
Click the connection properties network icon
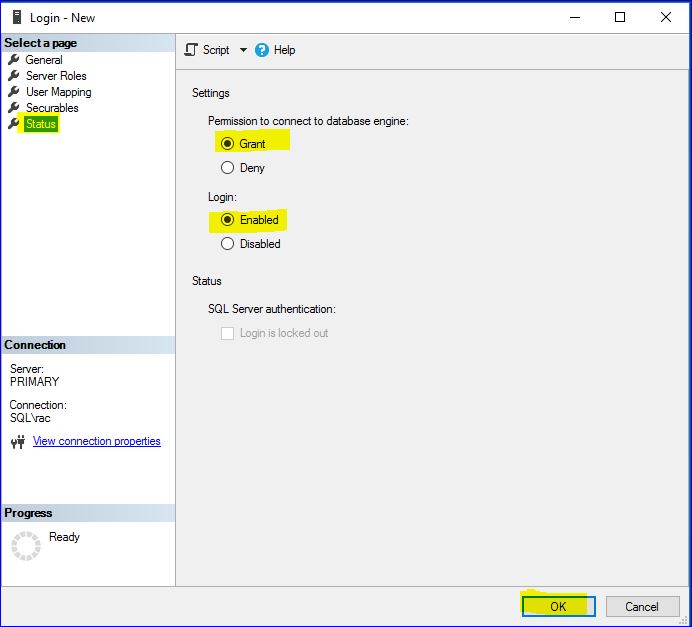click(17, 442)
